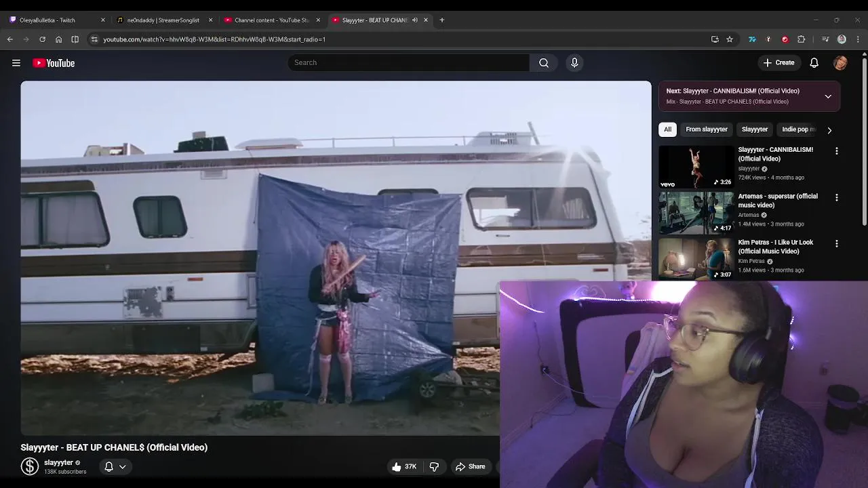Like the video with thumbs-up 37K
The height and width of the screenshot is (488, 868).
tap(403, 466)
